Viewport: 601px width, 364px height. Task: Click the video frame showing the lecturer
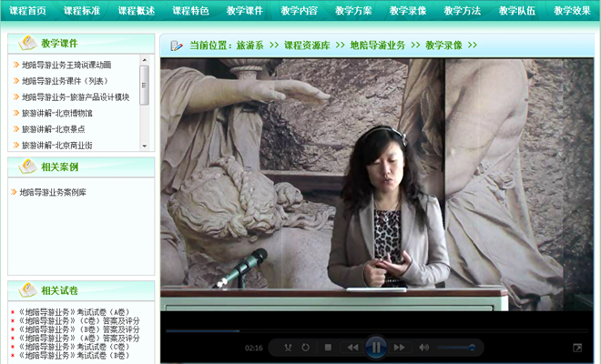pos(377,185)
